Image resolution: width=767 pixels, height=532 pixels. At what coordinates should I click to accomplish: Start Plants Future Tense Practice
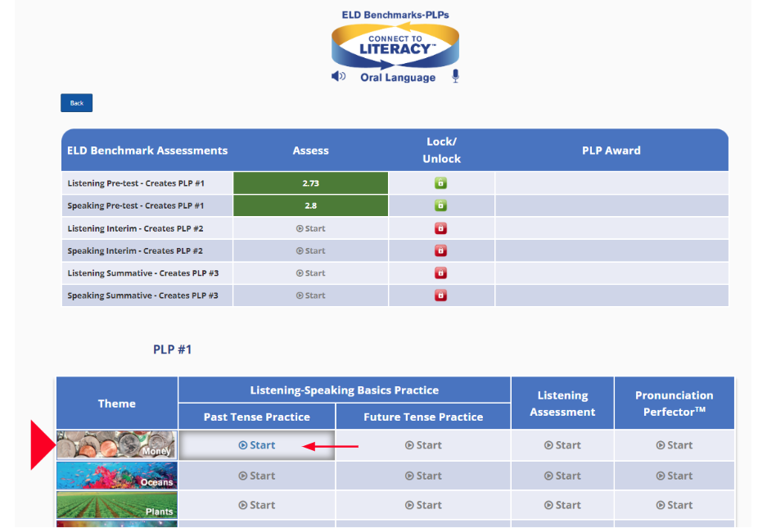[423, 505]
